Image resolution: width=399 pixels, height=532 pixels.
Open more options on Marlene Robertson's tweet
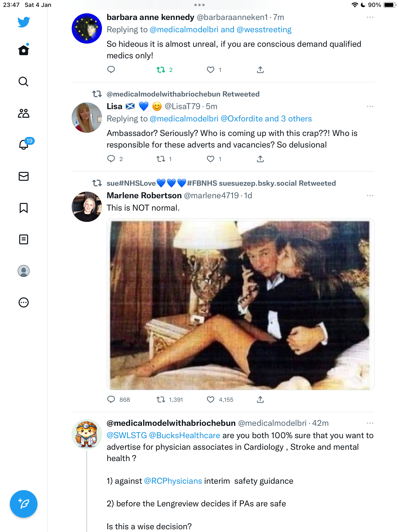point(370,196)
